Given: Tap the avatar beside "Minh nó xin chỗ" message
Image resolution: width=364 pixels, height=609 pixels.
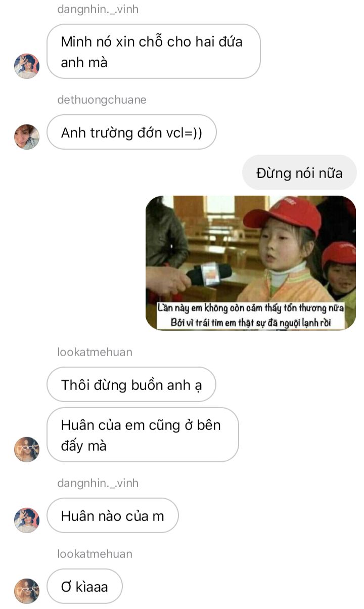Looking at the screenshot, I should pos(27,66).
